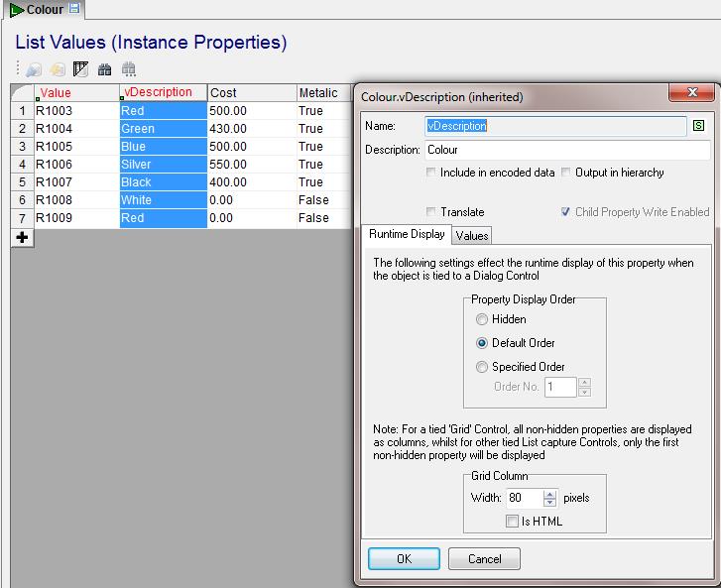Close the Colour.vDescription dialog

pyautogui.click(x=692, y=93)
